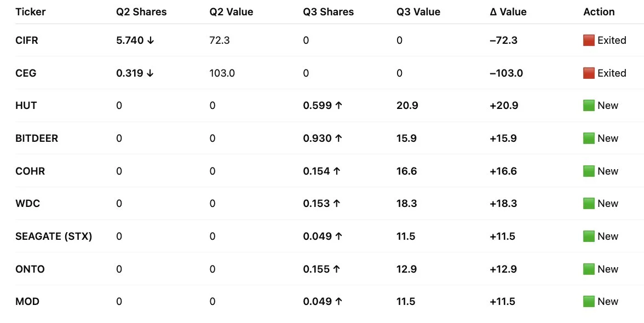Click the red square in the CEG row
Screen dimensions: 644x323
pyautogui.click(x=589, y=73)
